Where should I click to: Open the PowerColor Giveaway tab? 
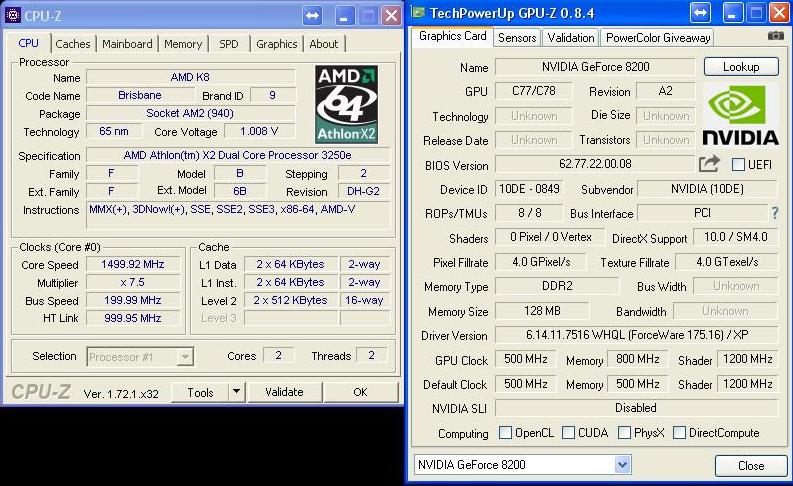click(658, 37)
